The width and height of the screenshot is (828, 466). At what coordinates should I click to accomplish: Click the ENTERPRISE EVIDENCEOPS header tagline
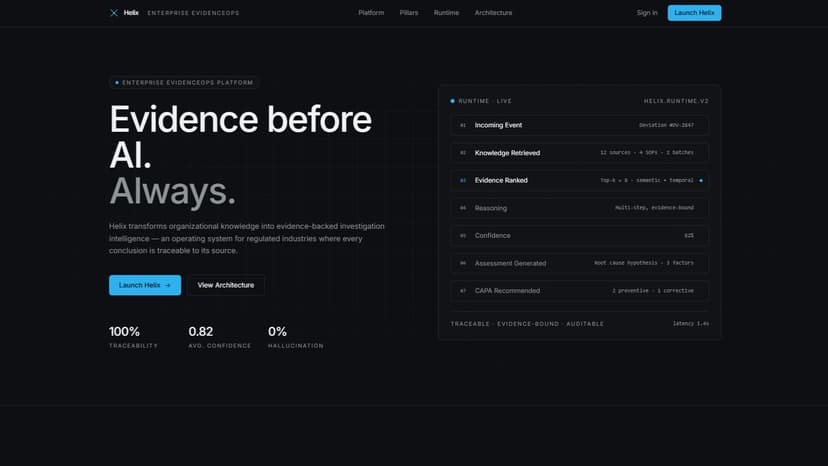[x=193, y=13]
